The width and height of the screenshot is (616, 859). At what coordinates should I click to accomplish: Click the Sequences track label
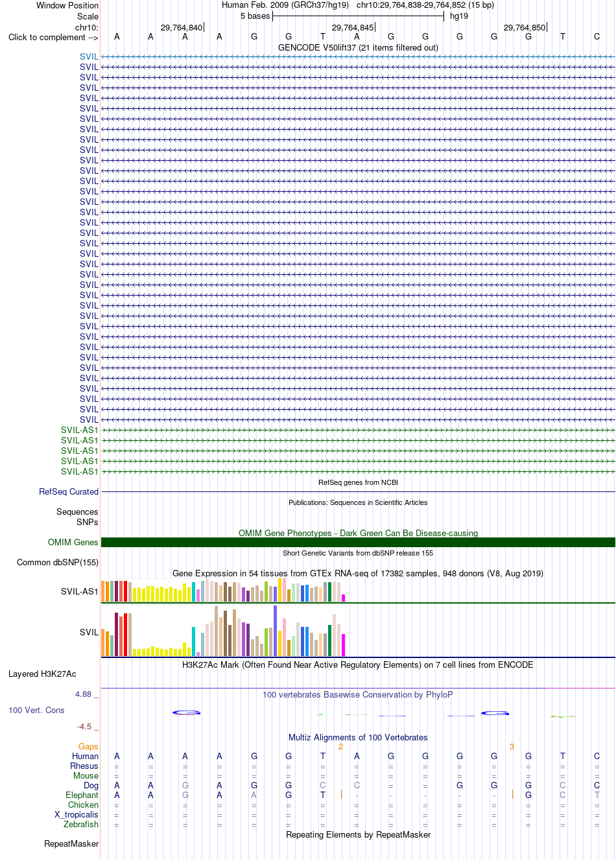pos(77,512)
